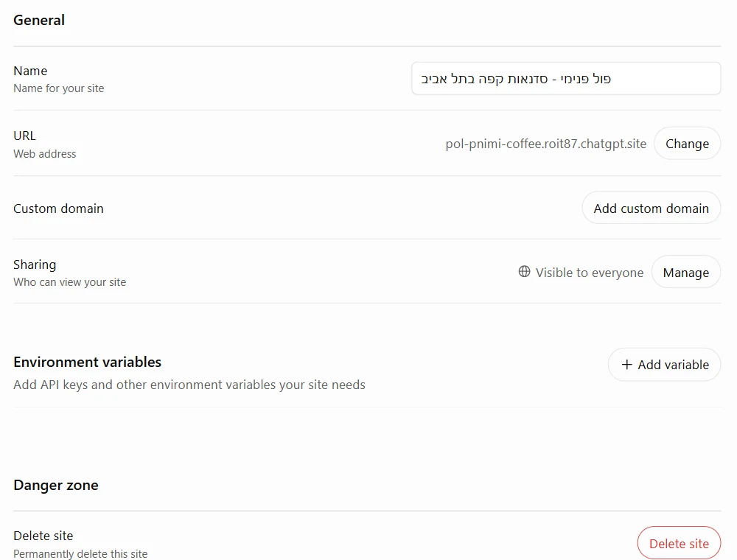Image resolution: width=737 pixels, height=560 pixels.
Task: Click the General section heading
Action: pyautogui.click(x=39, y=20)
